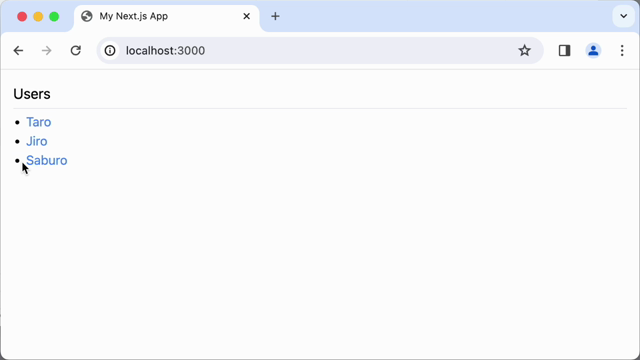The image size is (640, 360).
Task: Open a new tab with the plus button
Action: coord(275,16)
